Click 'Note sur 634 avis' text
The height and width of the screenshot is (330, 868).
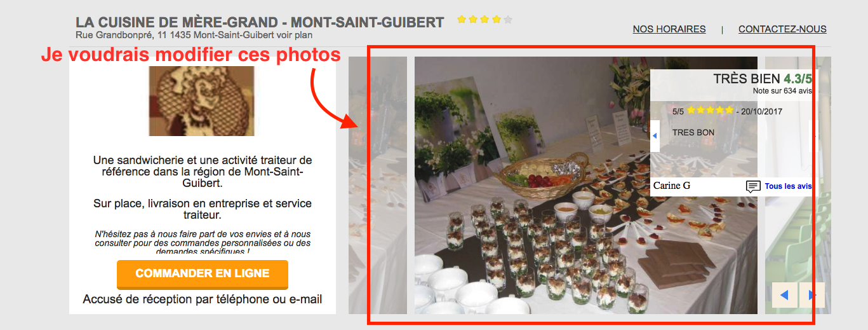pos(782,91)
